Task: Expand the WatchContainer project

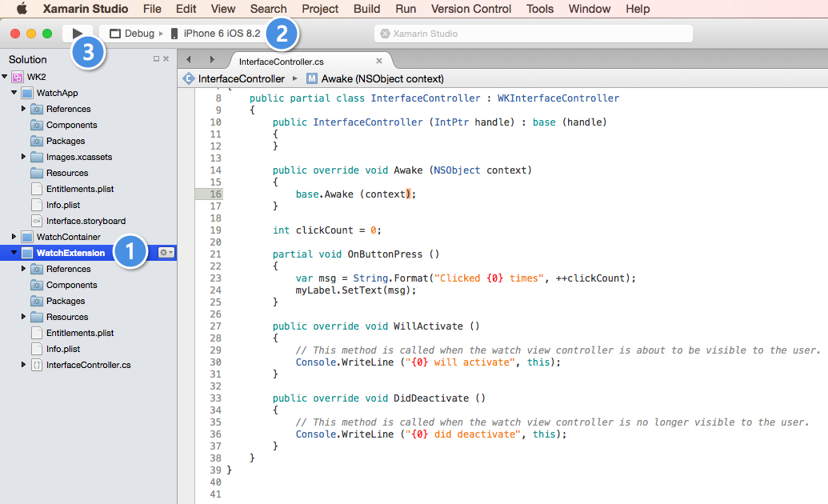Action: (x=14, y=236)
